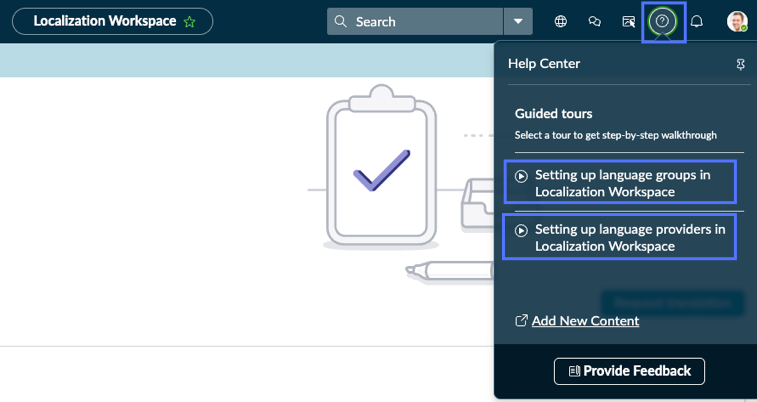
Task: Open the Add New Content link
Action: 585,321
